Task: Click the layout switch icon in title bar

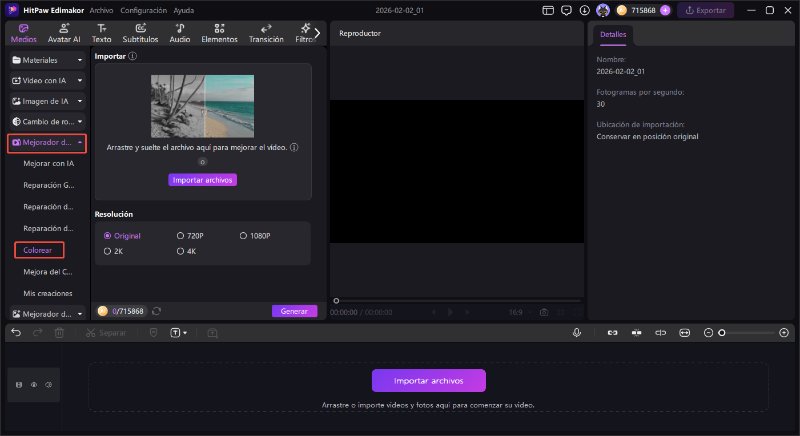Action: [x=548, y=10]
